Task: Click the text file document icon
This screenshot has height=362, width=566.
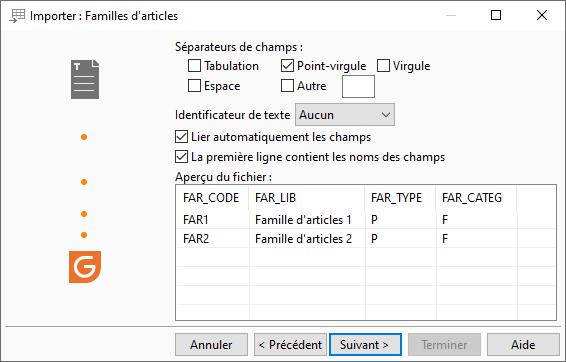Action: click(85, 79)
